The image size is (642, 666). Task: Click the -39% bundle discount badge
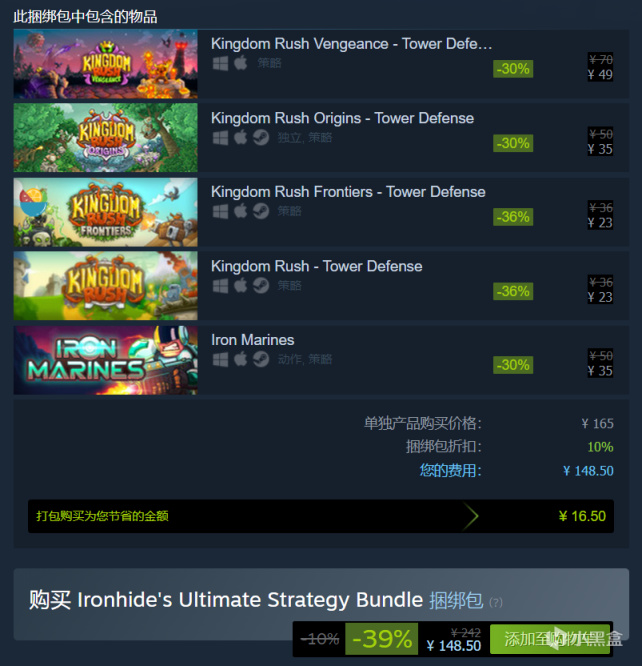tap(382, 639)
